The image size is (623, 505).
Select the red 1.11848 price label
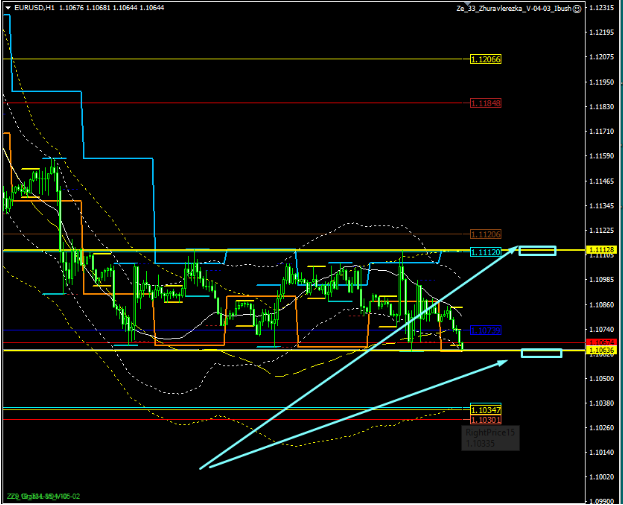point(485,102)
